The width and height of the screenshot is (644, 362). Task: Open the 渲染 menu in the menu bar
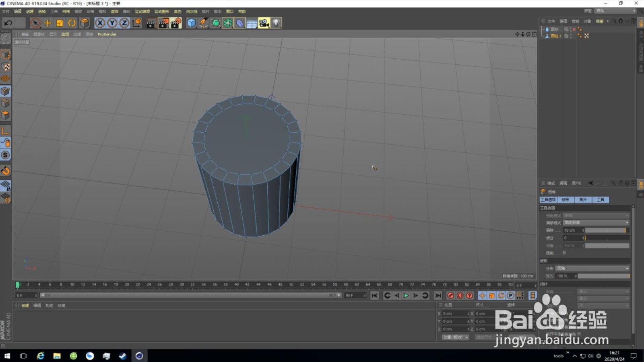click(x=114, y=11)
